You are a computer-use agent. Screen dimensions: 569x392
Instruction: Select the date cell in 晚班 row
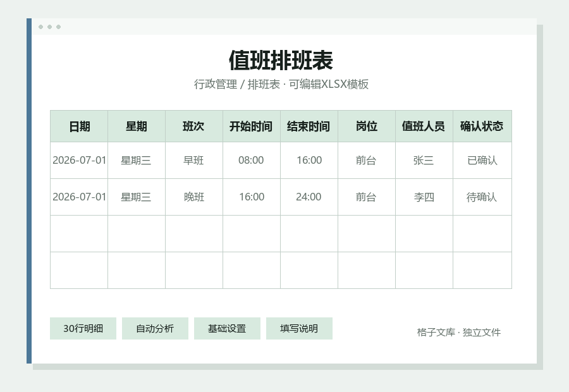79,197
